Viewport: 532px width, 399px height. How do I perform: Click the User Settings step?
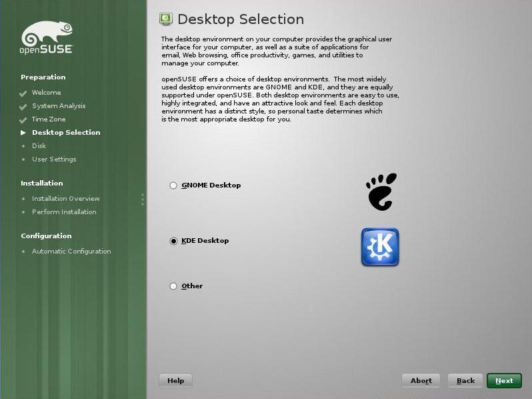pyautogui.click(x=54, y=159)
